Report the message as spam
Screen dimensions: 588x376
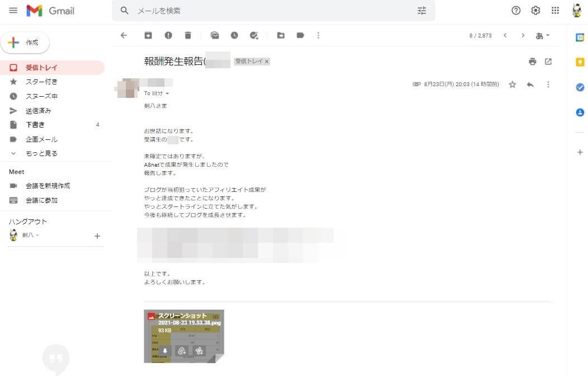coord(168,35)
